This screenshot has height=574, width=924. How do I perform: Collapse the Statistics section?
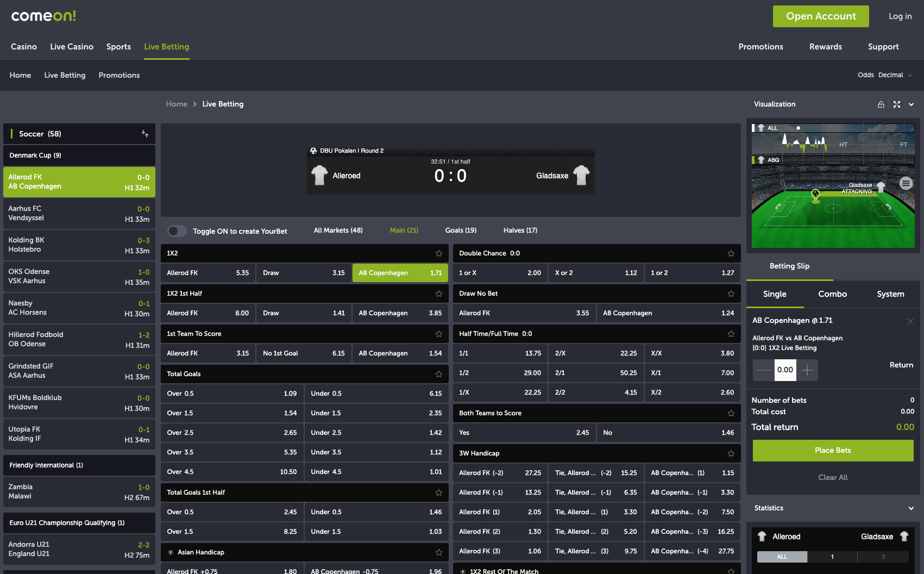pos(910,508)
